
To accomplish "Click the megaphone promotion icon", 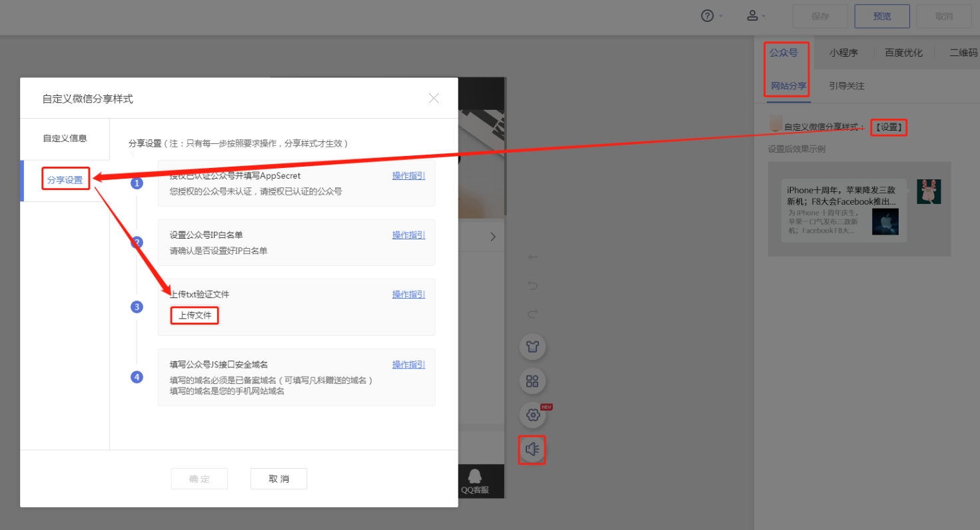I will [532, 450].
